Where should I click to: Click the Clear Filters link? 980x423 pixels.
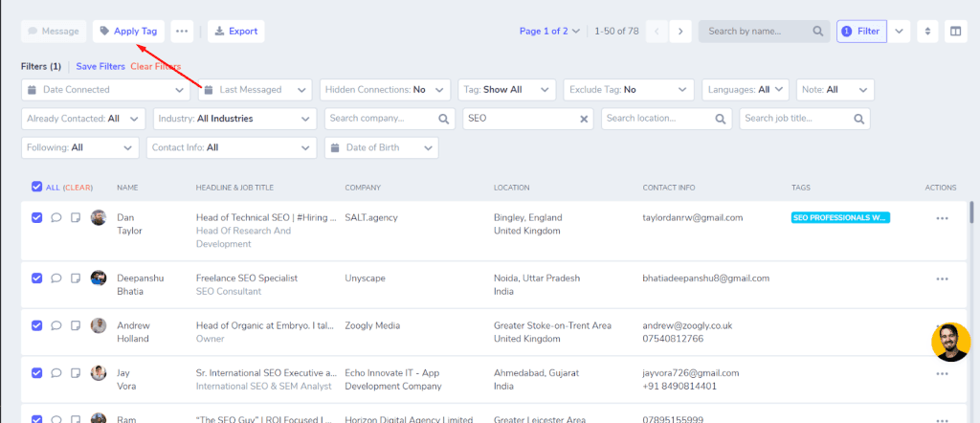point(156,66)
